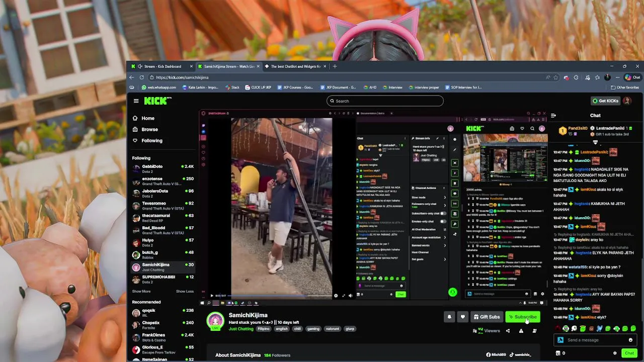This screenshot has width=644, height=362.
Task: Open the GabbiDoto channel in Following list
Action: (163, 169)
